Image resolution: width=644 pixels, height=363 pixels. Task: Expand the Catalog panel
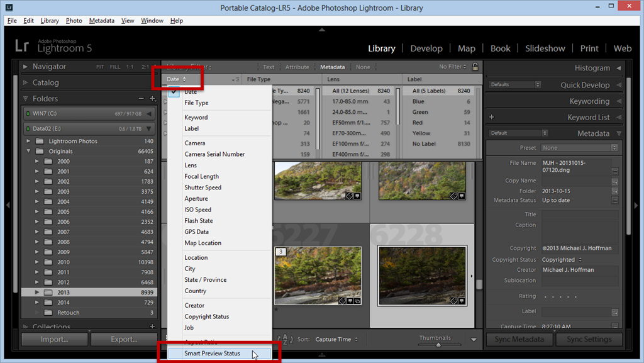pyautogui.click(x=25, y=82)
